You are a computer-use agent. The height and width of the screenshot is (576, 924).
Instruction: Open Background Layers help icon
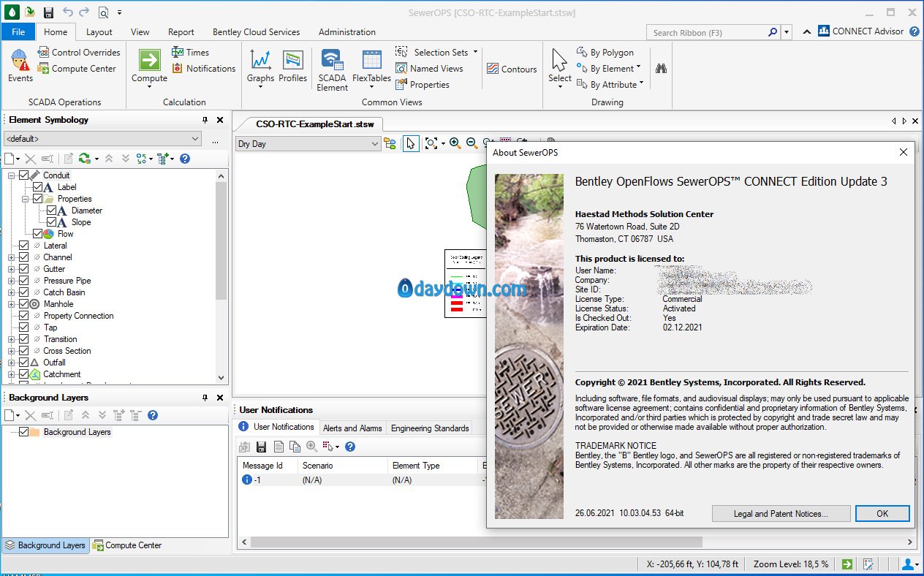(x=153, y=415)
